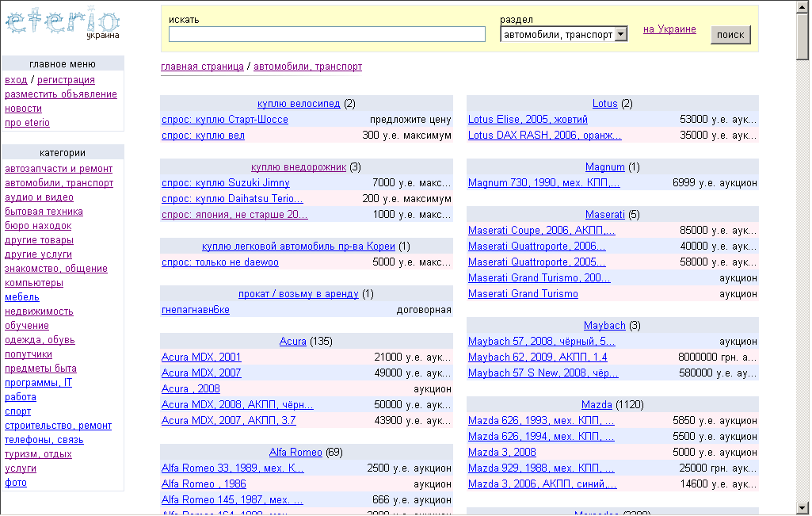
Task: Open category компьютеры
Action: (x=33, y=283)
